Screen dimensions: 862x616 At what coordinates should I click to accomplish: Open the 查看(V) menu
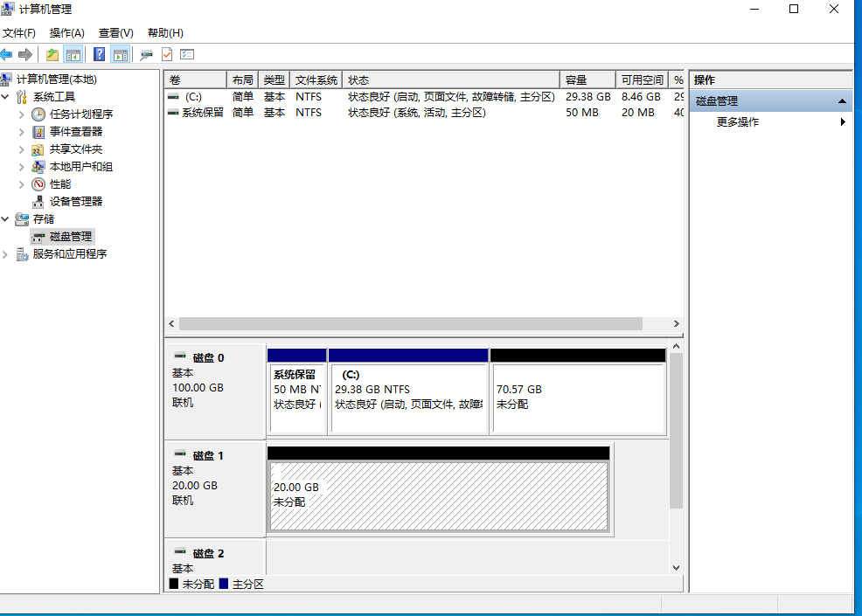click(115, 33)
